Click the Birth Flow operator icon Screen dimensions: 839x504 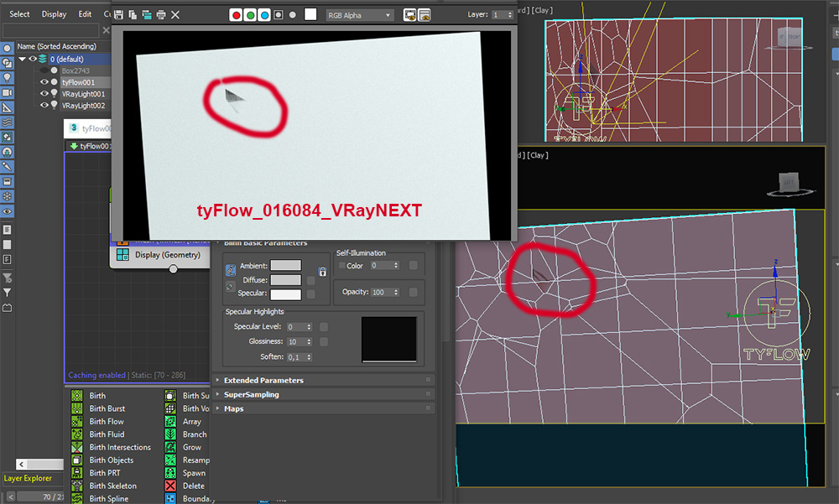(x=77, y=421)
